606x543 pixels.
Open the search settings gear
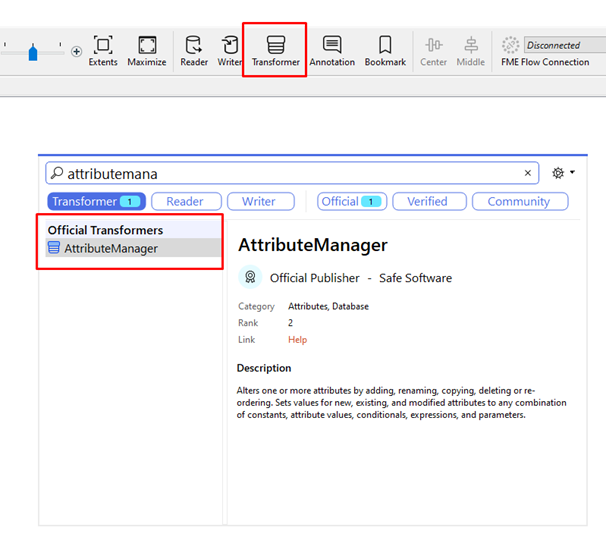[558, 173]
